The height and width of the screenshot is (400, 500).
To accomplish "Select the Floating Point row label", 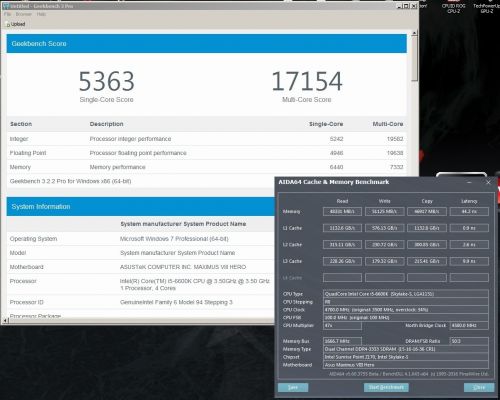I will [x=28, y=153].
